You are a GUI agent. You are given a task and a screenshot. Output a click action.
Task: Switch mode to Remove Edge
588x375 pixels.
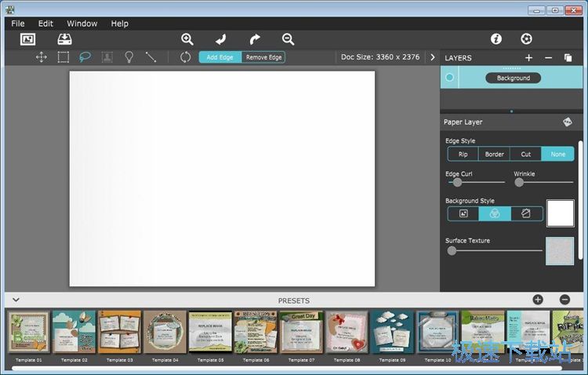tap(263, 57)
